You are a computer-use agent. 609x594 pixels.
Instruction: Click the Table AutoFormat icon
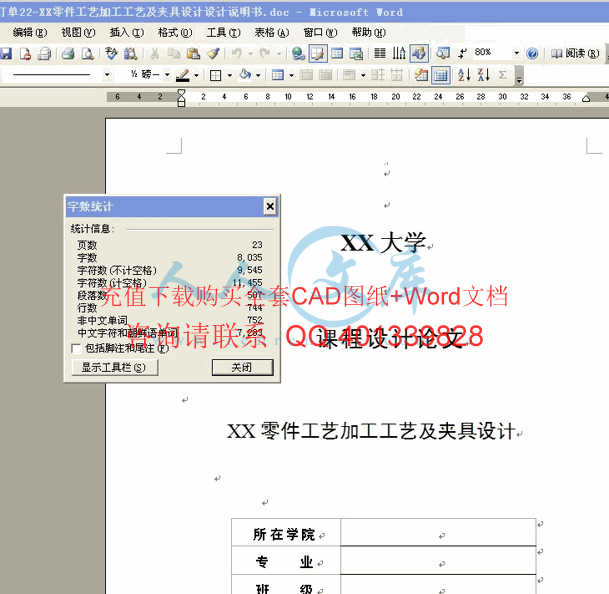click(x=421, y=75)
